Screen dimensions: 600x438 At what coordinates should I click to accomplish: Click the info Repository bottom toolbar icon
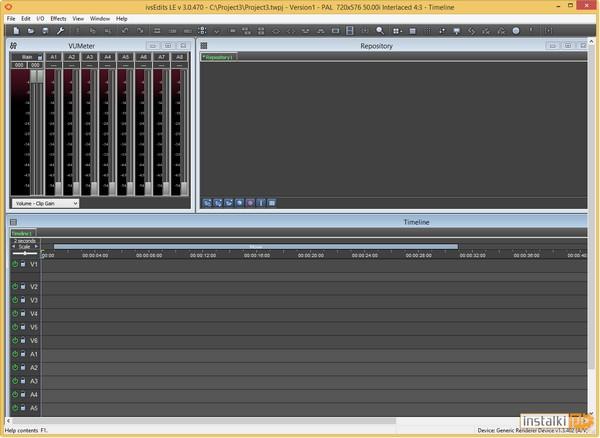261,203
